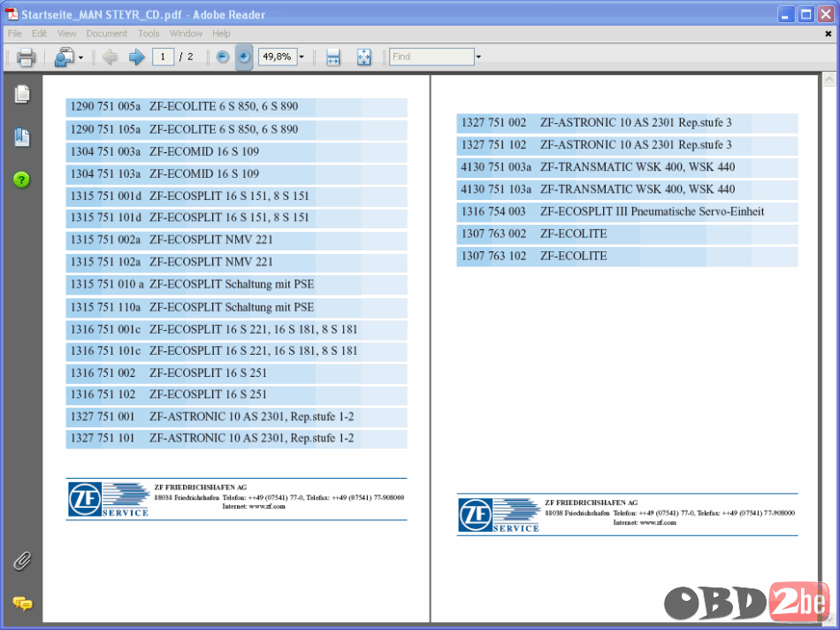Select row 1315 751 110a Schaltung mit PSE
Image resolution: width=840 pixels, height=630 pixels.
(236, 308)
